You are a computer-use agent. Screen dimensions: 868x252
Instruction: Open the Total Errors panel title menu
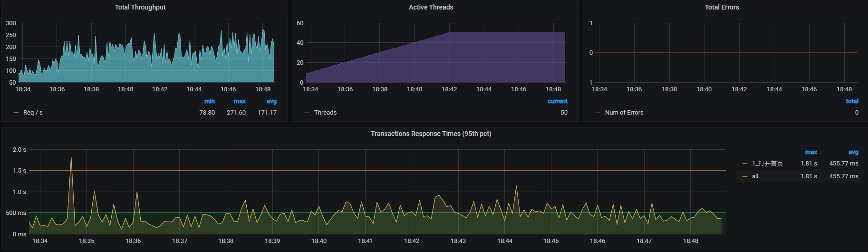[722, 7]
